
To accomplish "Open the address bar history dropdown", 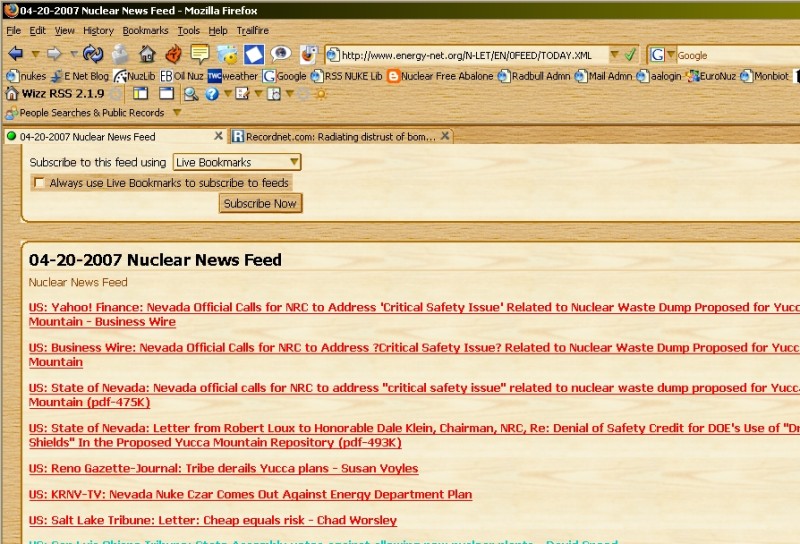I will 615,54.
